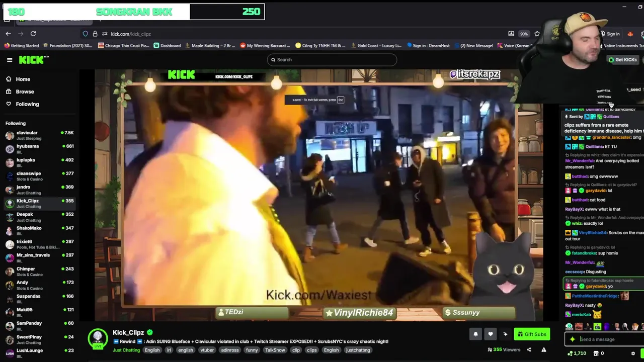Open the Just Chatting category link
The image size is (644, 362).
click(x=126, y=350)
